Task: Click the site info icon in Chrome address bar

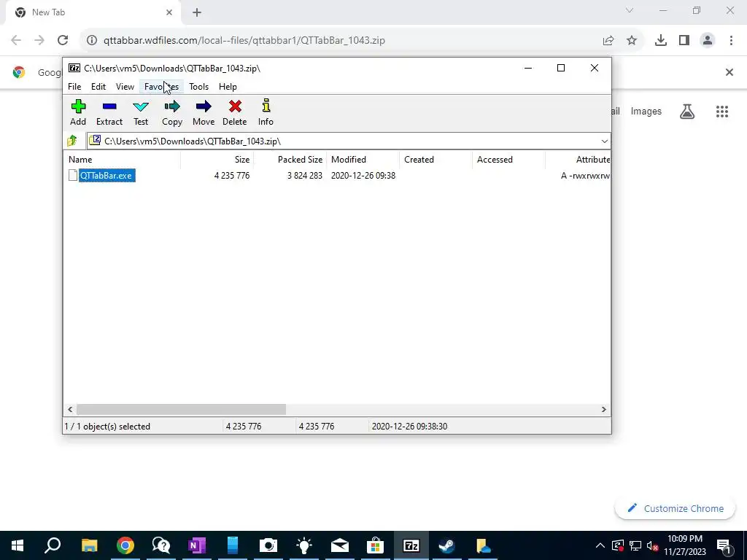Action: pyautogui.click(x=92, y=41)
